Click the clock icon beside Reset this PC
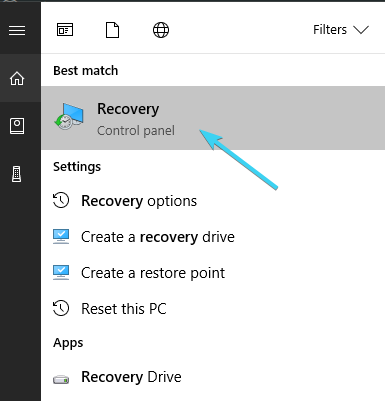385x401 pixels. [61, 308]
